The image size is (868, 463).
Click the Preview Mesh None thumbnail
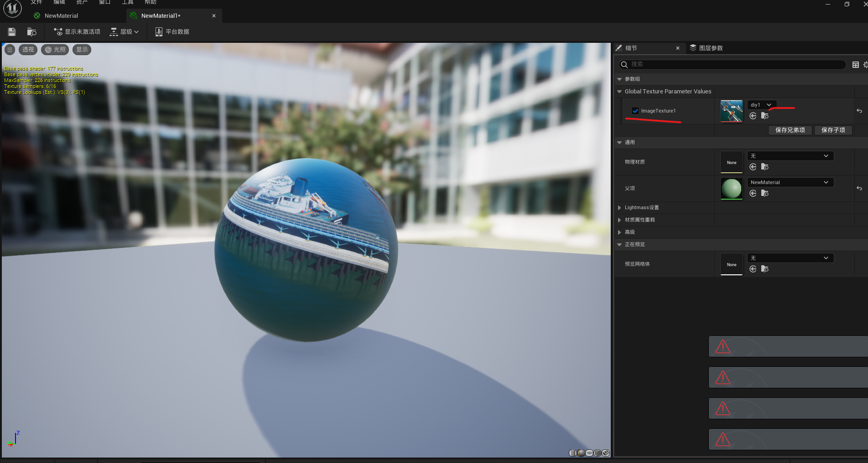coord(732,264)
